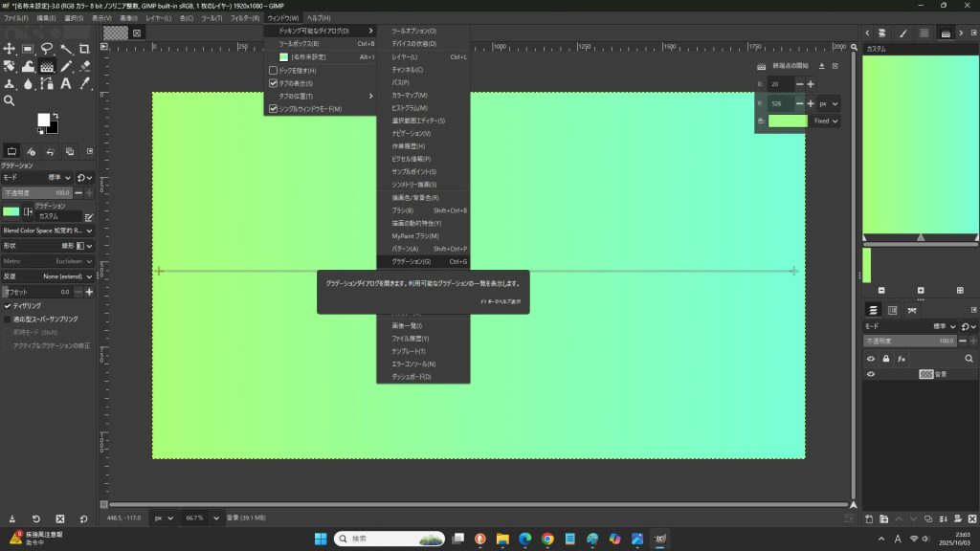The width and height of the screenshot is (980, 551).
Task: Toggle the ディザリング checkbox
Action: [x=9, y=306]
